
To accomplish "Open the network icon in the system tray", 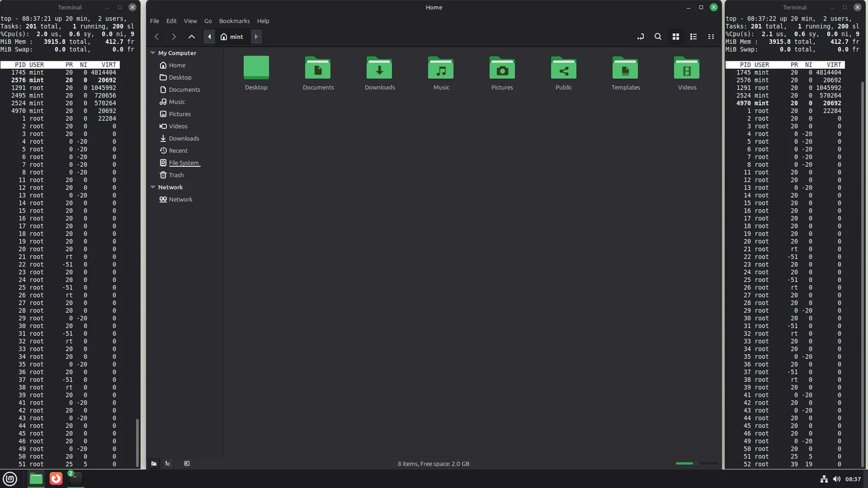I will [x=824, y=479].
